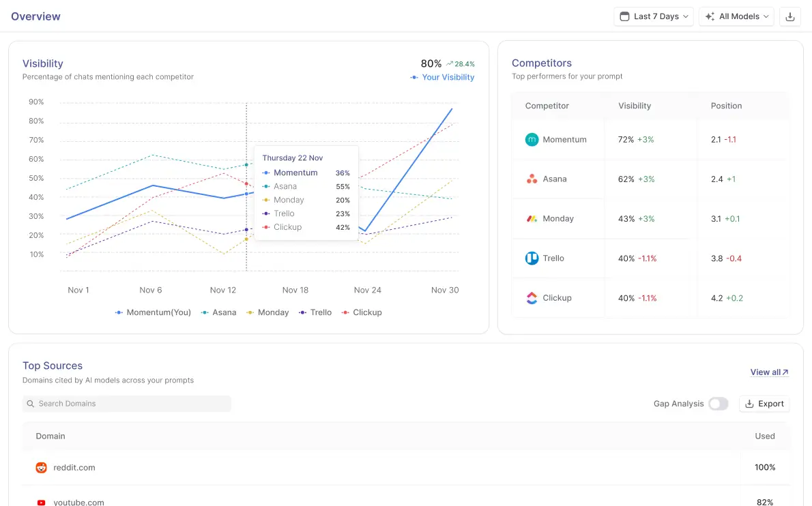Click the reddit.com favicon
The height and width of the screenshot is (506, 812).
(x=42, y=468)
